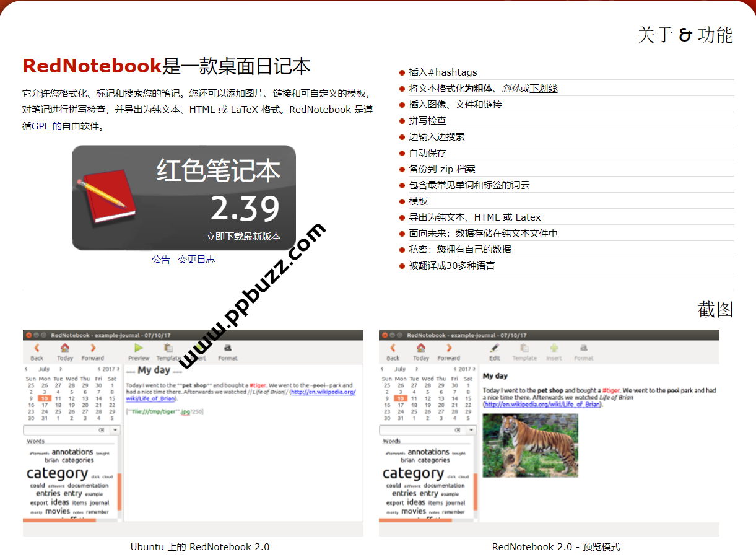
Task: Click the Forward arrow in the Ubuntu screenshot
Action: 93,348
